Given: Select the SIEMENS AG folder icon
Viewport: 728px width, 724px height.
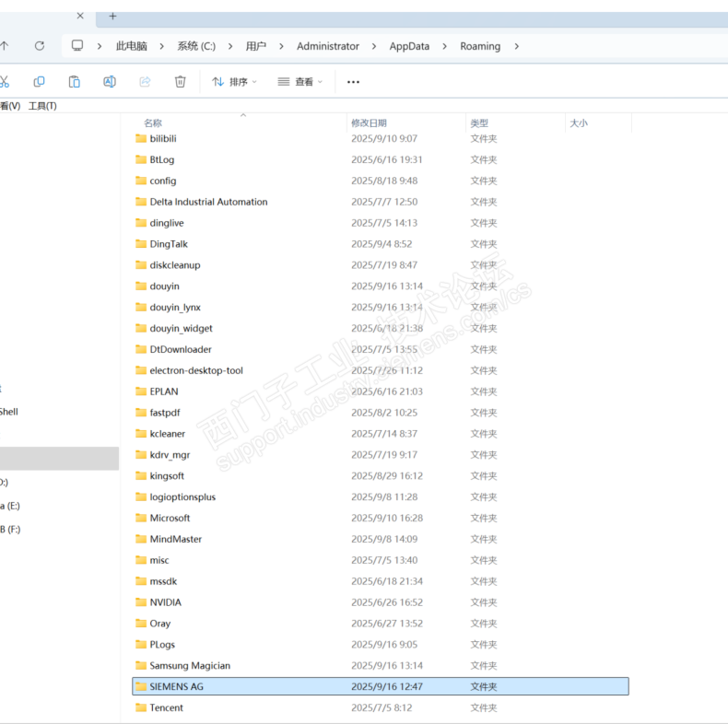Looking at the screenshot, I should (141, 686).
